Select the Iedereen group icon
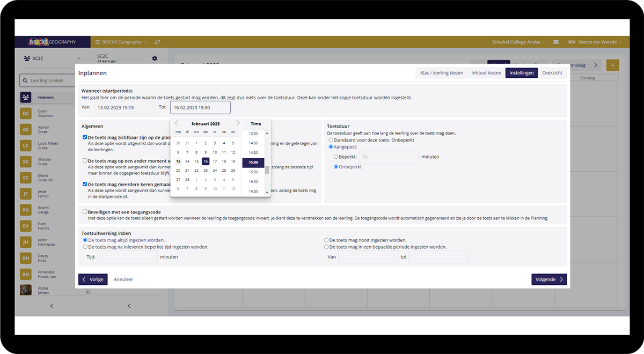Image resolution: width=644 pixels, height=354 pixels. point(26,98)
